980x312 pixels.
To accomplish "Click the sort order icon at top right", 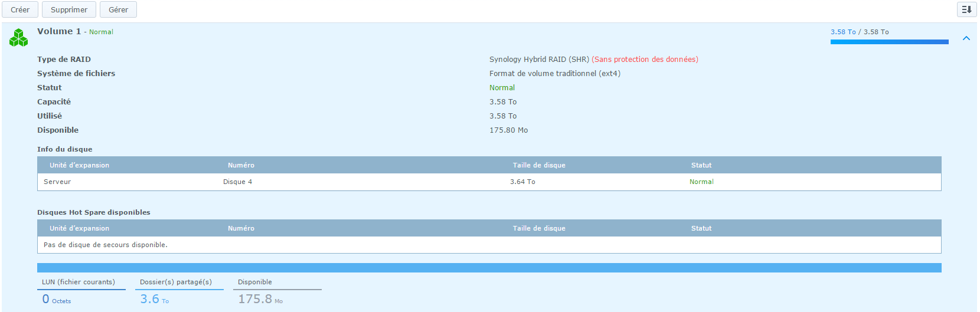I will [966, 9].
